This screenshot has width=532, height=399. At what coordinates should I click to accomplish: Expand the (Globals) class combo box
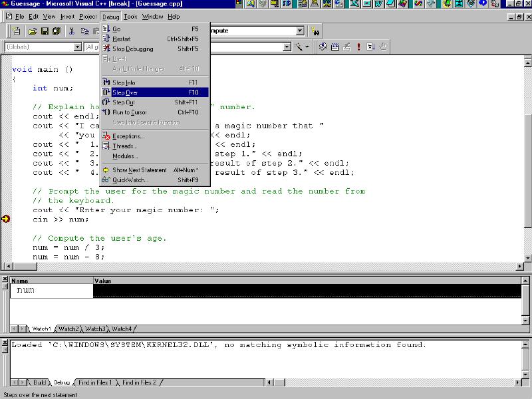78,47
